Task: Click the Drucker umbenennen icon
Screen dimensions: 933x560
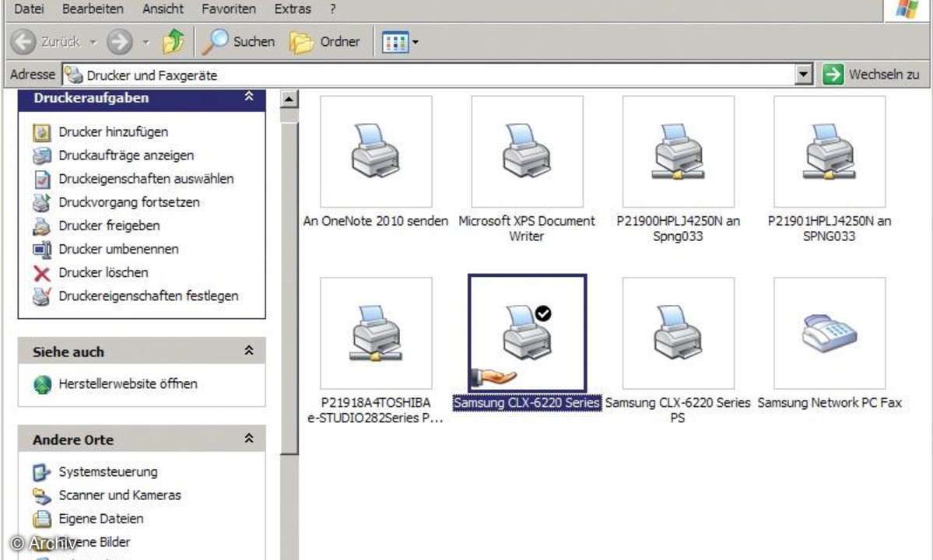Action: point(42,249)
